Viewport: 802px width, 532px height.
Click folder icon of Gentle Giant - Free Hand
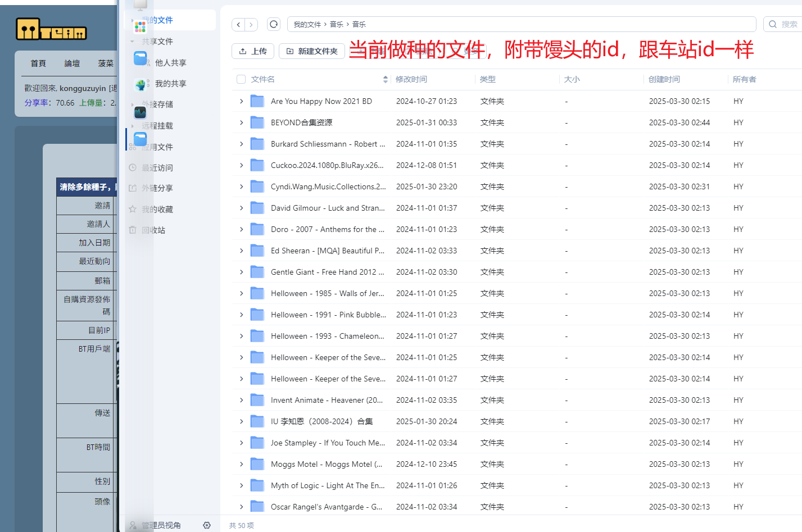[x=257, y=272]
